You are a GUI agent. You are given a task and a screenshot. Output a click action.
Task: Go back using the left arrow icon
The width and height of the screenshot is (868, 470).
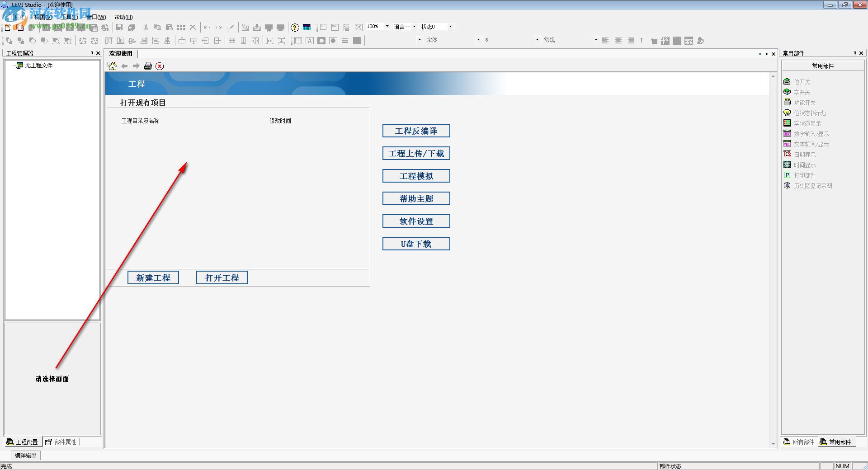[x=124, y=66]
